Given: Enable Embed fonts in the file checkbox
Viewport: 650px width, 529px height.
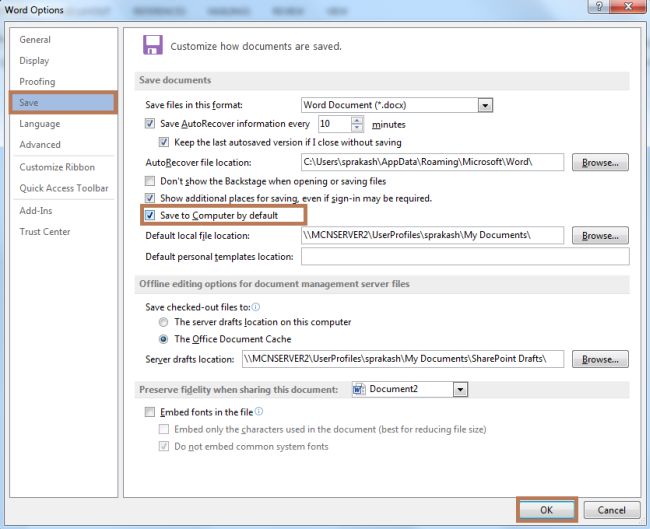Looking at the screenshot, I should tap(150, 412).
